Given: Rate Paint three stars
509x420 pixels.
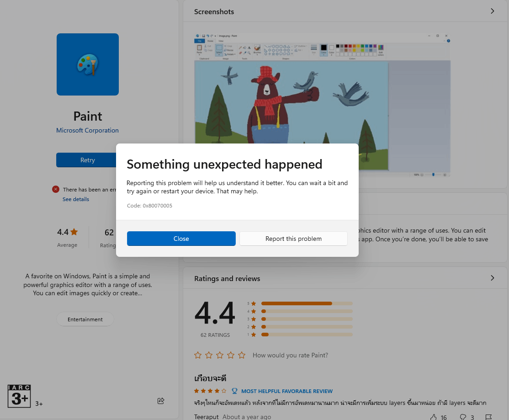Looking at the screenshot, I should (220, 355).
